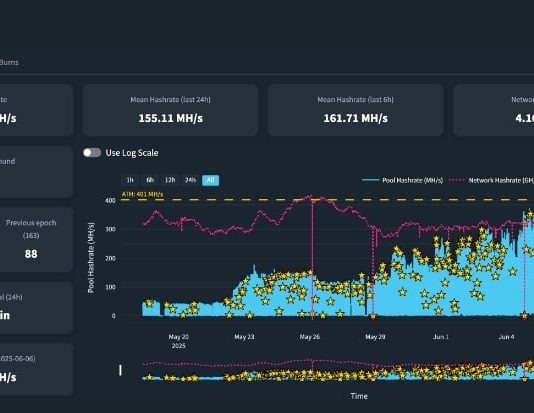534x413 pixels.
Task: Toggle Network Hashrate legend entry
Action: tap(491, 180)
